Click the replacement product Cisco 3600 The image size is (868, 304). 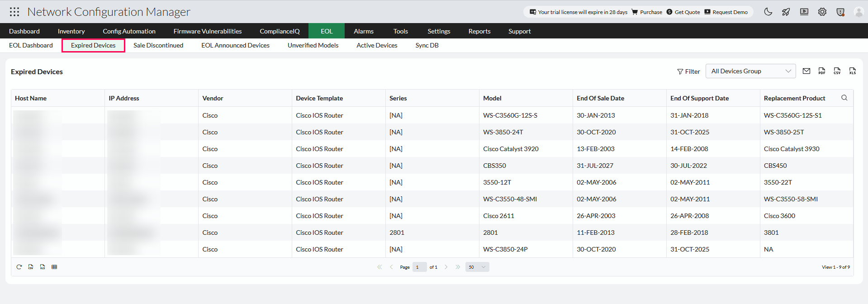click(779, 216)
